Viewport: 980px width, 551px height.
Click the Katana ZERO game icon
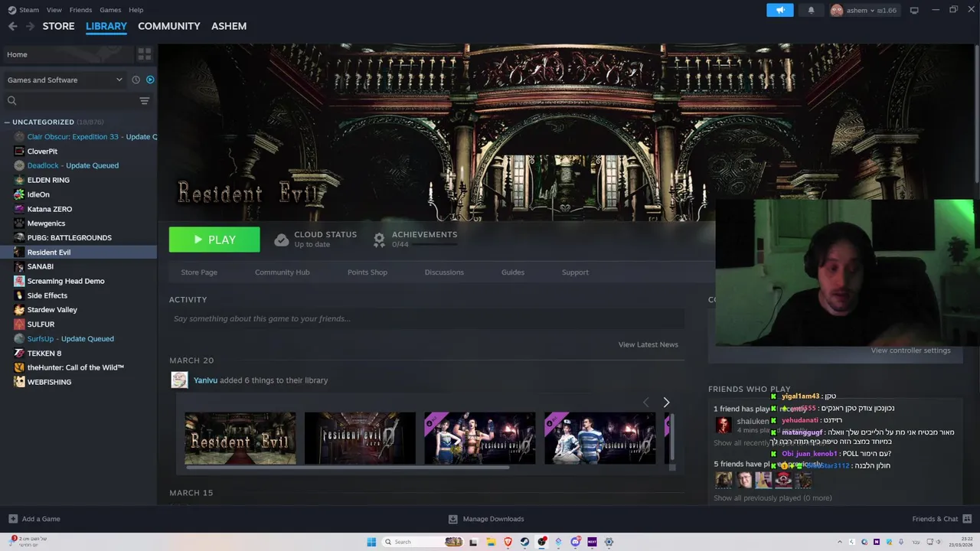pyautogui.click(x=20, y=209)
